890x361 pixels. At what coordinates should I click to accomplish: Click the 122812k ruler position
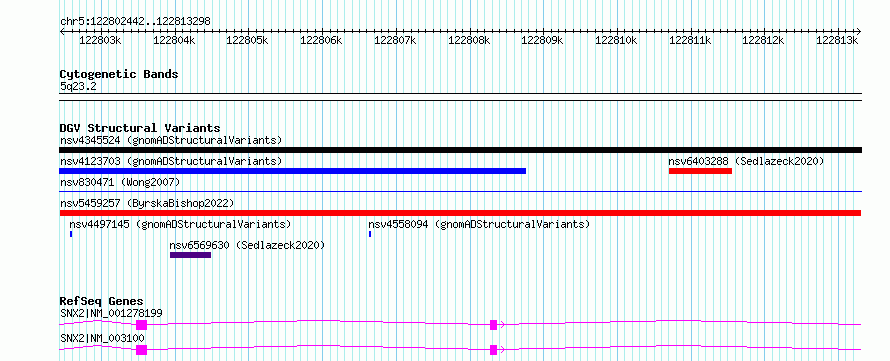tap(763, 40)
